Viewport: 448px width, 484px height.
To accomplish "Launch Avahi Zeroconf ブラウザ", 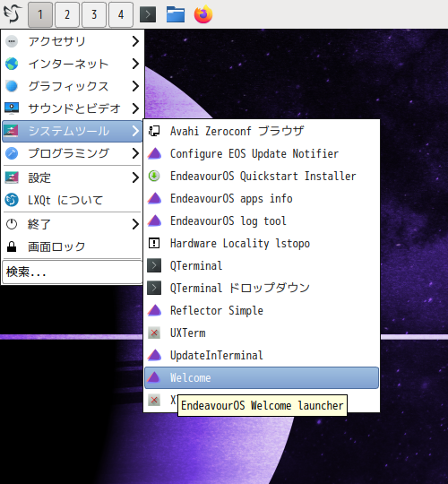I will (x=262, y=131).
